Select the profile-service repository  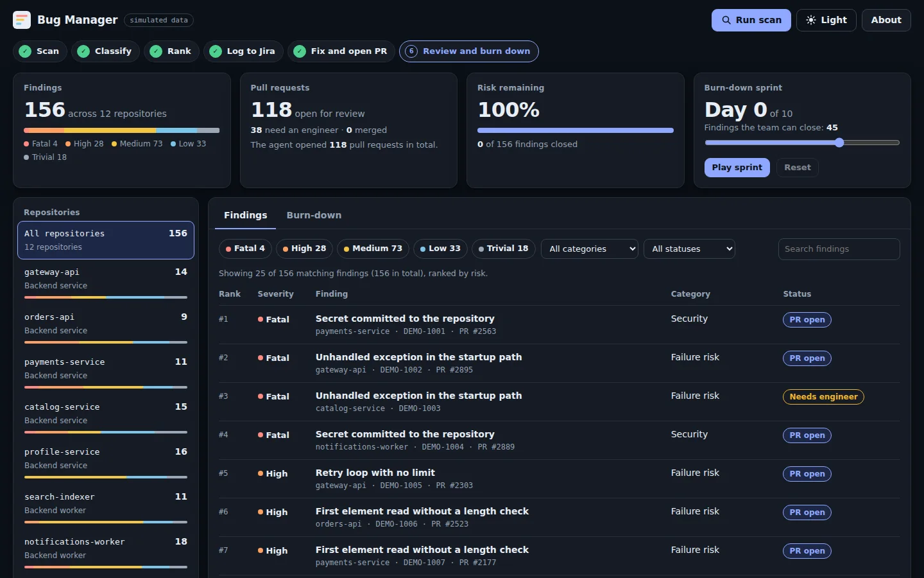[106, 462]
